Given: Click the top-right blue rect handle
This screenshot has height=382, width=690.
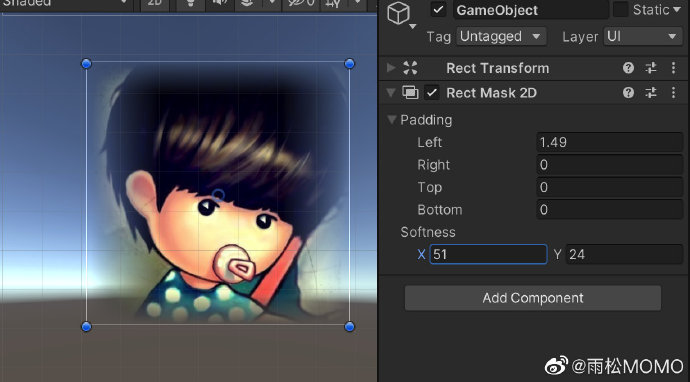Looking at the screenshot, I should (349, 64).
